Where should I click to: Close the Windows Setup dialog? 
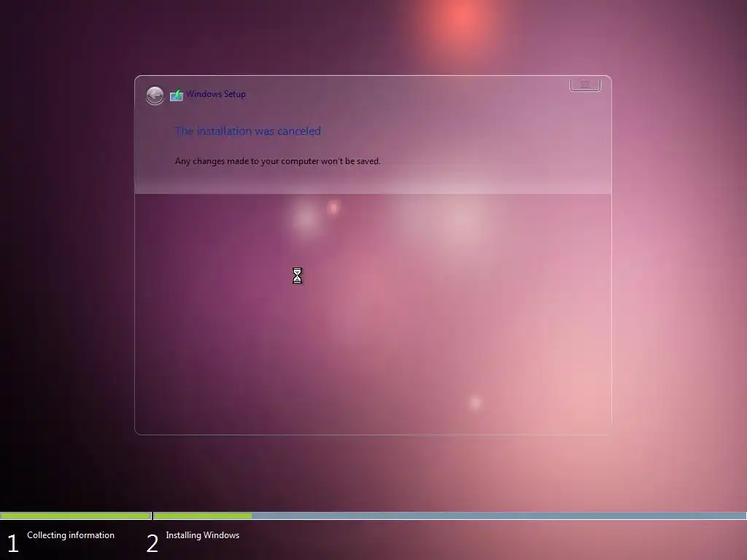pos(585,85)
